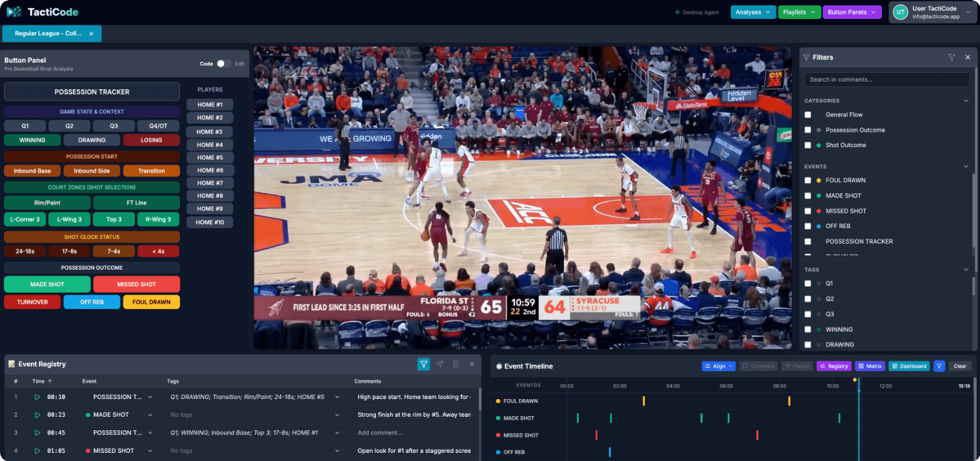Collapse the Categories section in Filters
Viewport: 980px width, 461px height.
pos(965,101)
